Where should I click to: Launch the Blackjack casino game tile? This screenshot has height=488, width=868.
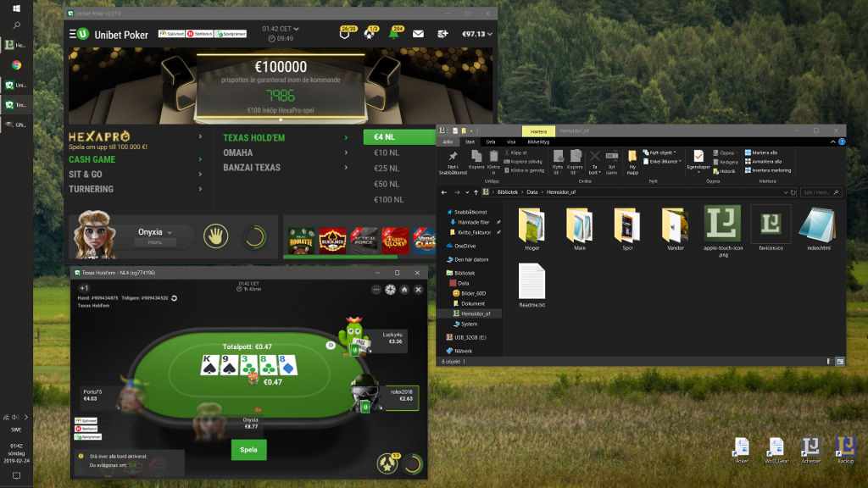click(332, 241)
